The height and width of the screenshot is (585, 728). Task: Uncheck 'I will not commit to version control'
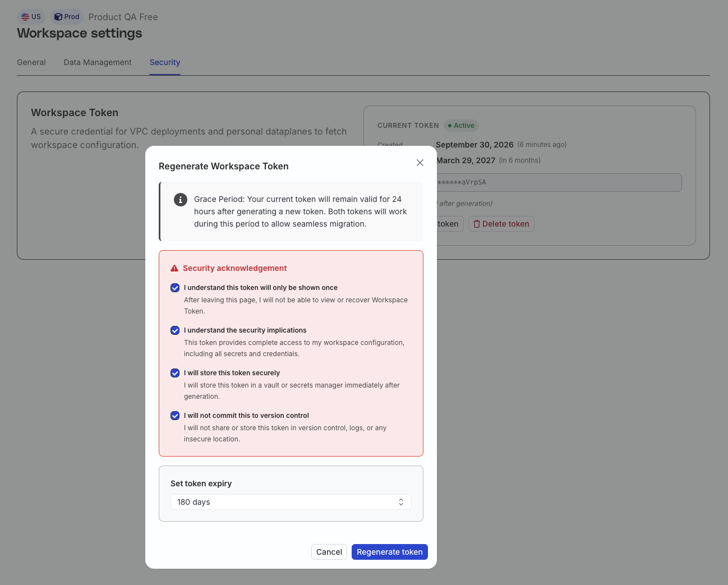175,416
